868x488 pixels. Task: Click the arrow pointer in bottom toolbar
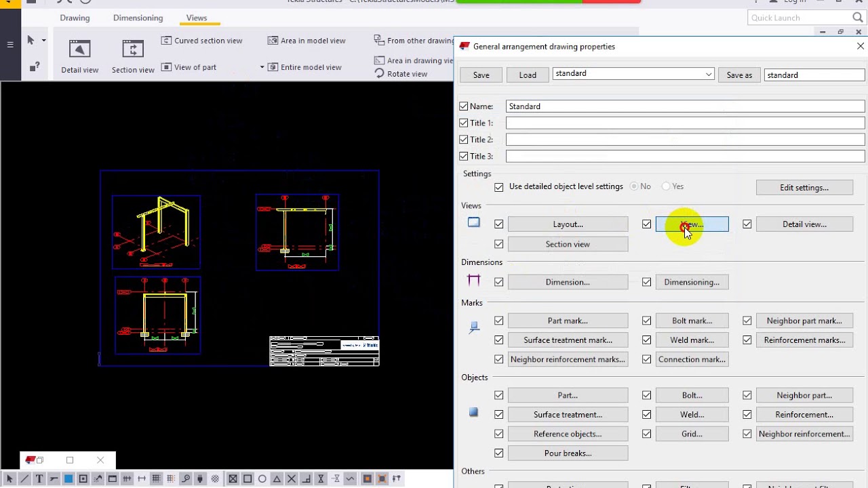[9, 479]
